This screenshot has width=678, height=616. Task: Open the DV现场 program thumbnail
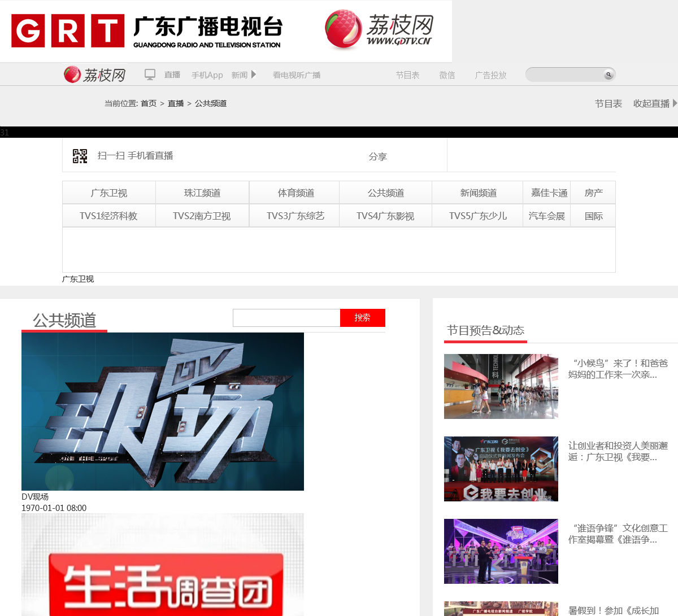tap(163, 412)
